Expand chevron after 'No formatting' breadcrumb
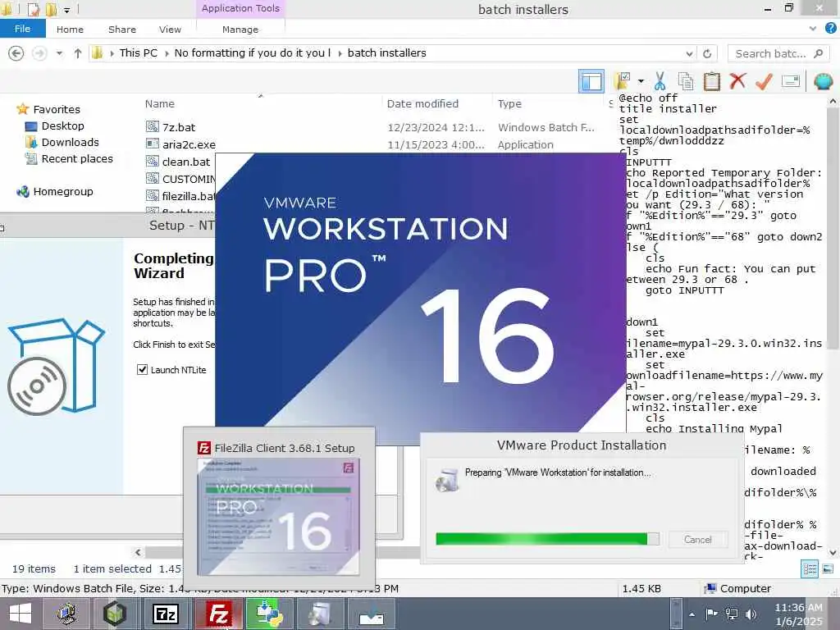The image size is (840, 630). (340, 53)
